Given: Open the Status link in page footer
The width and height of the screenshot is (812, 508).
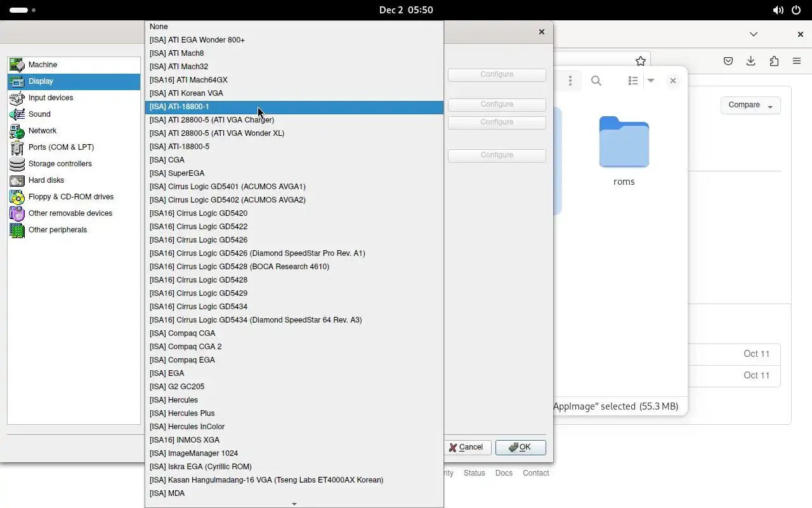Looking at the screenshot, I should (x=474, y=473).
